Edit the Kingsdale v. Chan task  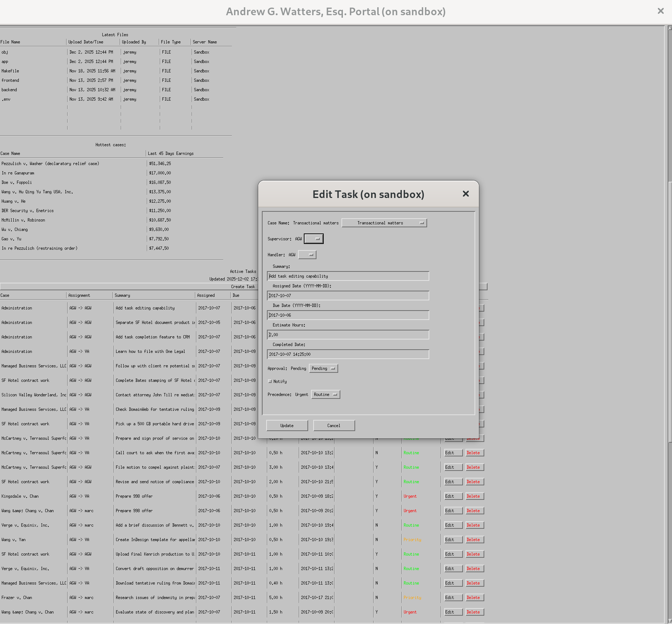(453, 496)
